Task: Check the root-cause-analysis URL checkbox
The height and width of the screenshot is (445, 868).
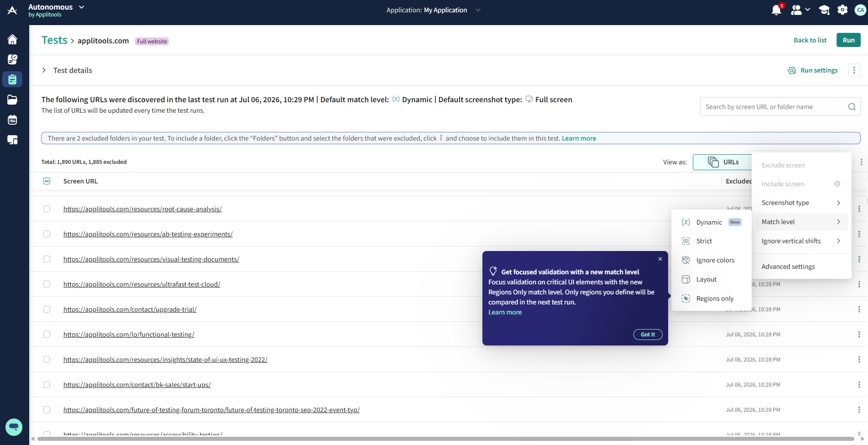Action: pos(47,209)
